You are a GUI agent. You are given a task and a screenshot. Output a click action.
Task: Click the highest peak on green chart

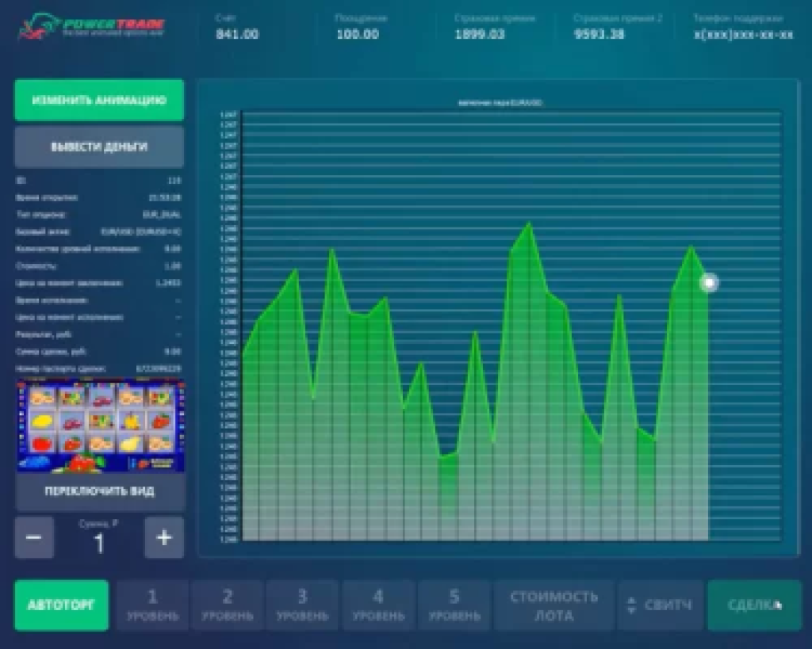tap(529, 223)
